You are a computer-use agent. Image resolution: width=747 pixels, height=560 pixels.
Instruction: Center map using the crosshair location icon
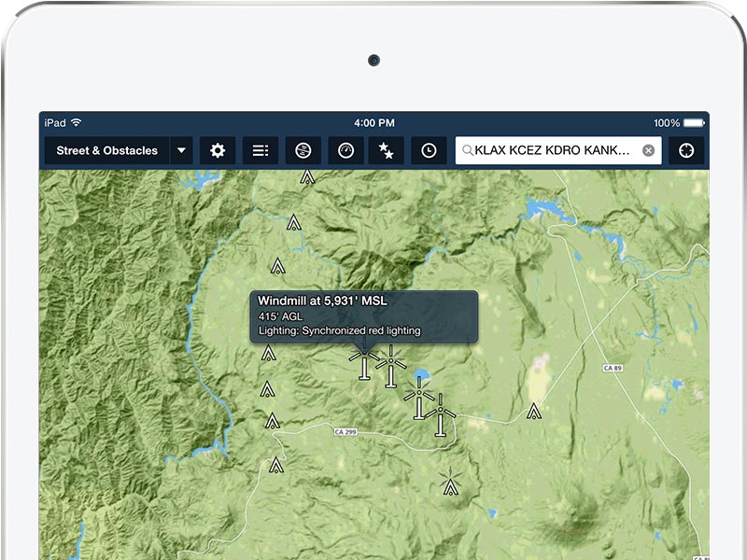pyautogui.click(x=687, y=150)
